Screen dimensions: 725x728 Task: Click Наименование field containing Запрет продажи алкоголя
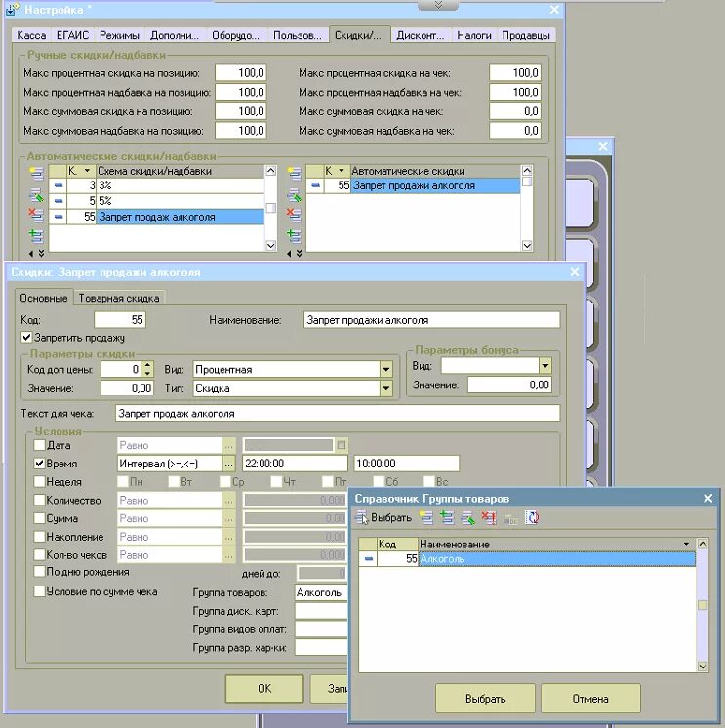(431, 320)
